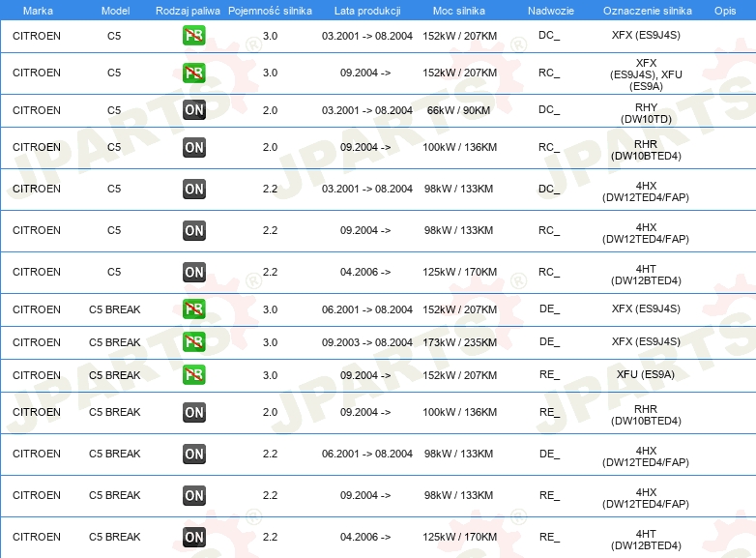Select RE_ body code in the XFU (ES9A) row
The width and height of the screenshot is (756, 558).
tap(550, 374)
